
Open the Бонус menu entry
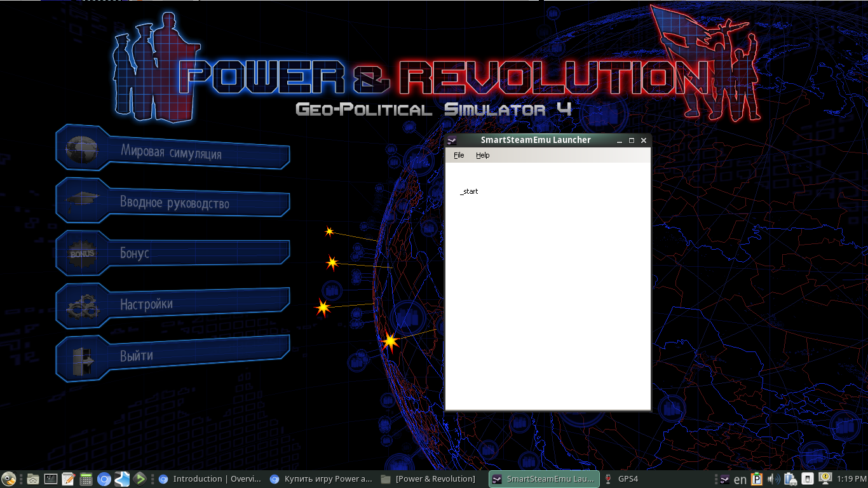coord(173,253)
